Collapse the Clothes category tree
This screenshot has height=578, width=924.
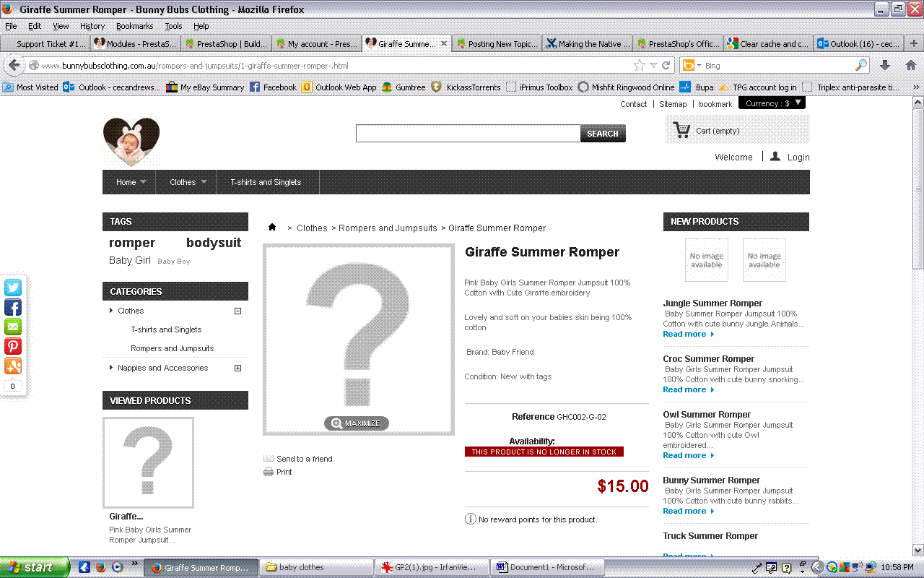[237, 311]
